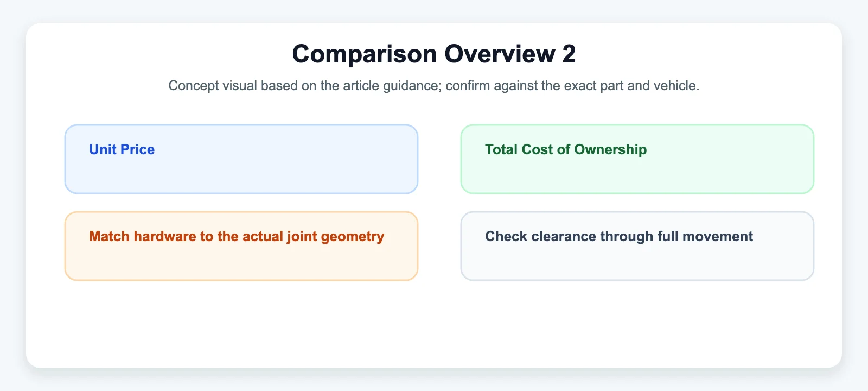Open the 'Total Cost of Ownership' card
868x391 pixels.
pyautogui.click(x=637, y=159)
